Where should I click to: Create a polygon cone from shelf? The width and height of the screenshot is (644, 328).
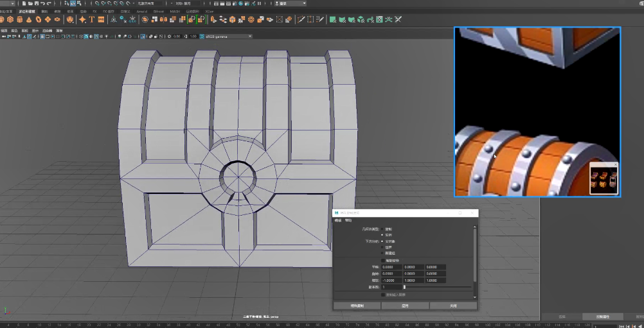coord(30,19)
